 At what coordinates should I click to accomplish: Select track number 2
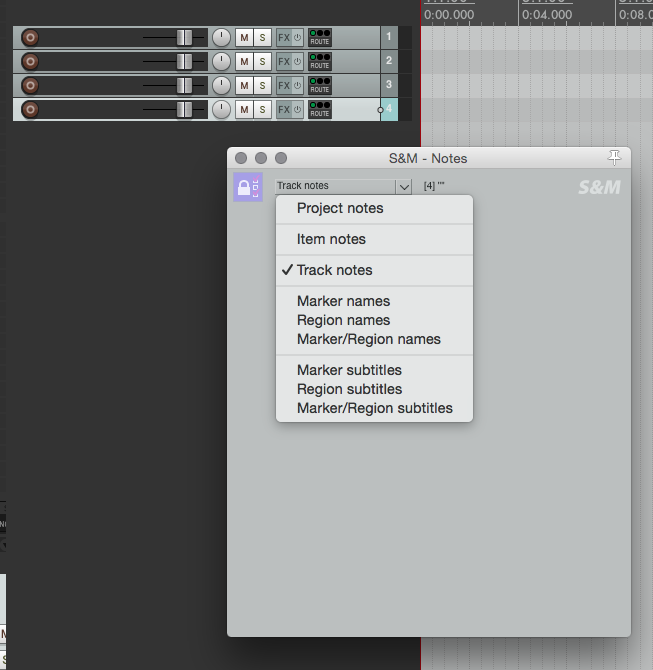pyautogui.click(x=389, y=61)
